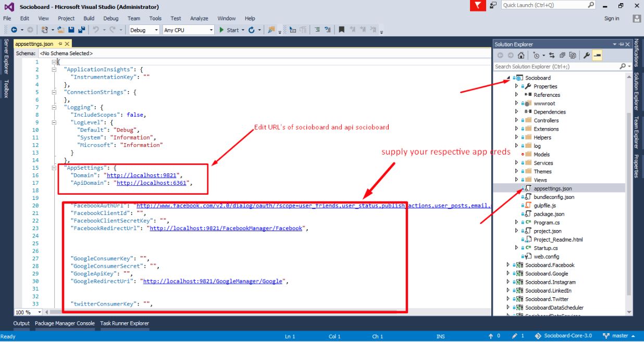
Task: Click Sign in link
Action: (612, 18)
